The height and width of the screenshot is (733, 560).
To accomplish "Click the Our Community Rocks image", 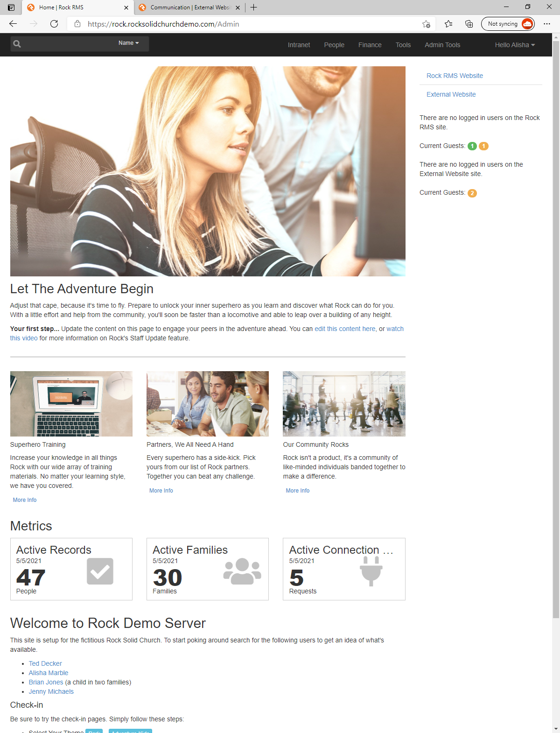I will [344, 404].
